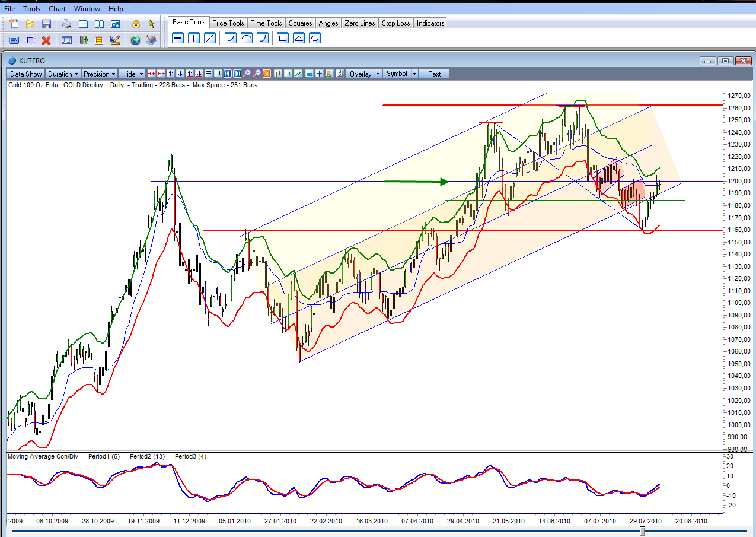Viewport: 756px width, 537px height.
Task: Click the printer icon
Action: [x=67, y=24]
